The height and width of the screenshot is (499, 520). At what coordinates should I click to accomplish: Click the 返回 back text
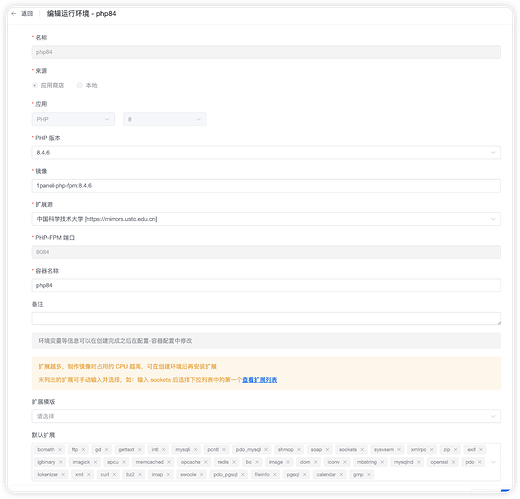click(x=27, y=14)
